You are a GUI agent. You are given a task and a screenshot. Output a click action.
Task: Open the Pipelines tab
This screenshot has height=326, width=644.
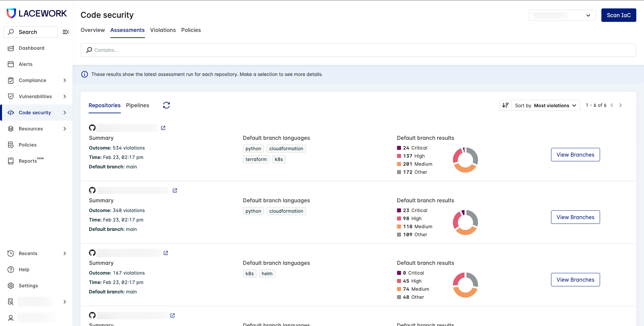(138, 105)
